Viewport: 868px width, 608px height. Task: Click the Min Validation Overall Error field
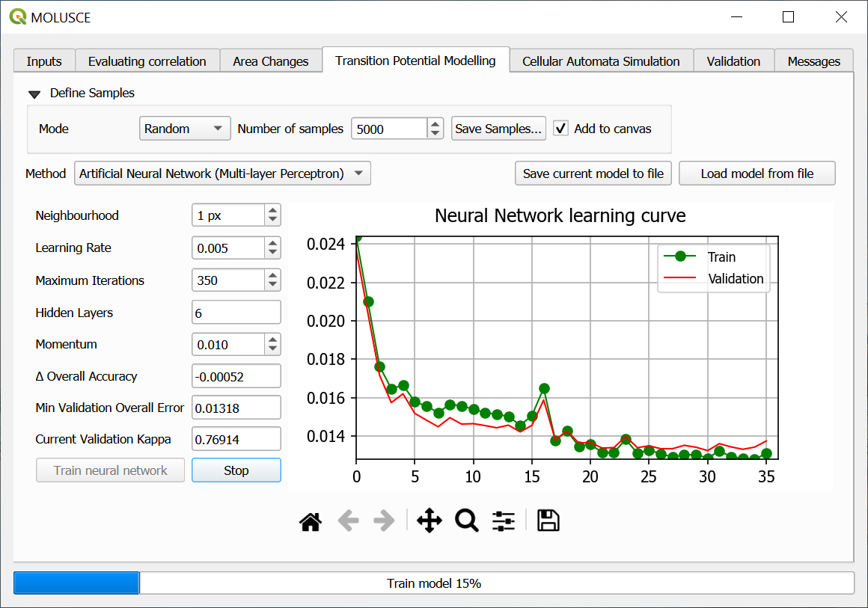coord(236,408)
